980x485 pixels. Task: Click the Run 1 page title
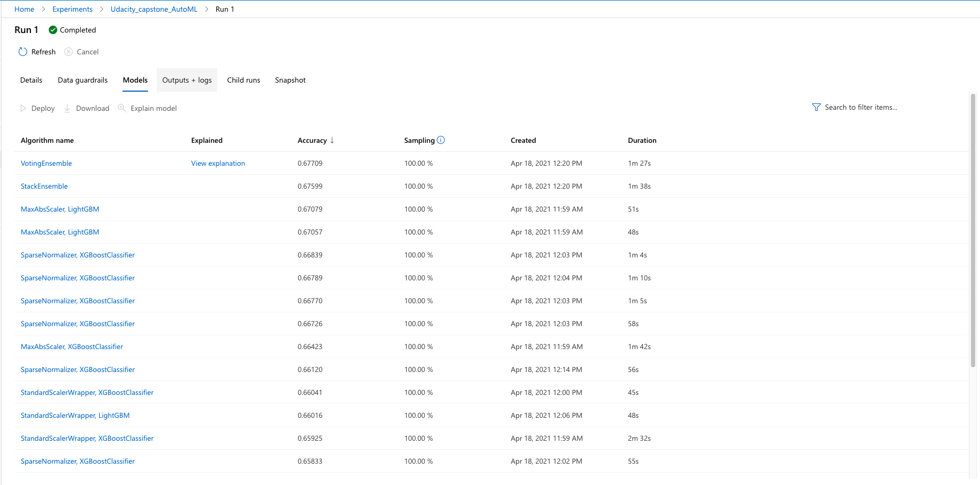[x=27, y=30]
